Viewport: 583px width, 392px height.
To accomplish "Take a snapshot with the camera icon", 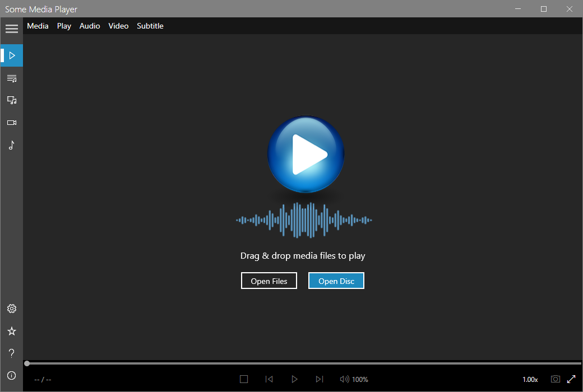I will click(x=555, y=379).
